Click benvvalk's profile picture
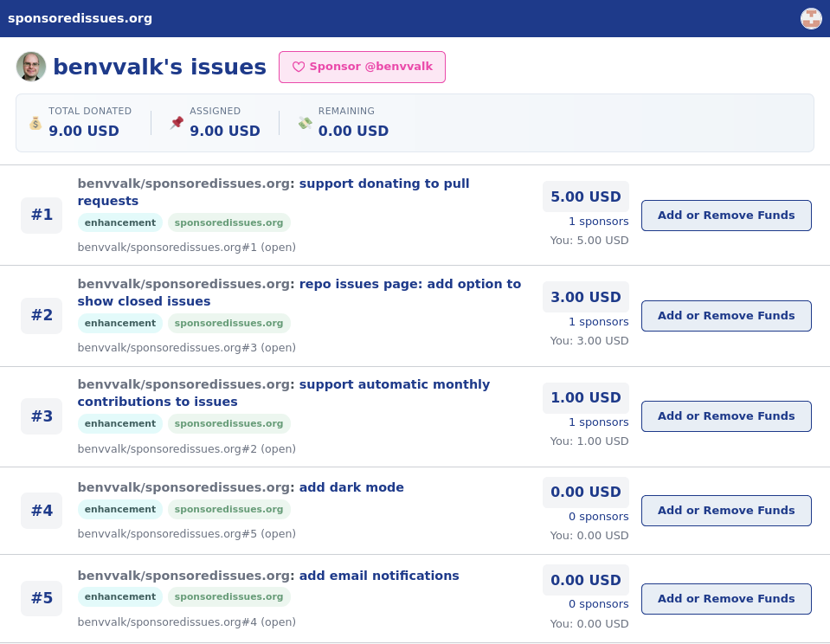Image resolution: width=830 pixels, height=644 pixels. pos(31,67)
